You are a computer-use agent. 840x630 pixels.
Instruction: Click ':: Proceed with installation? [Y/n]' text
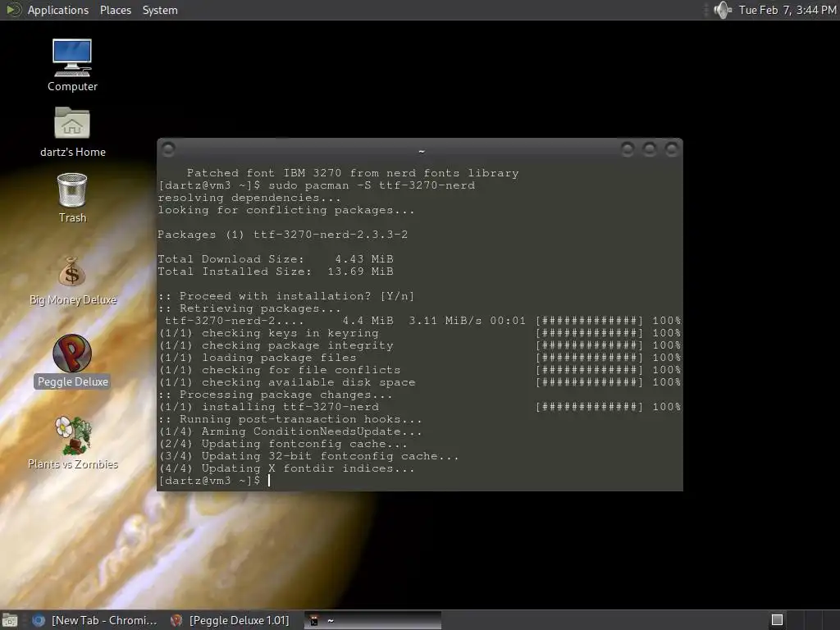click(286, 296)
